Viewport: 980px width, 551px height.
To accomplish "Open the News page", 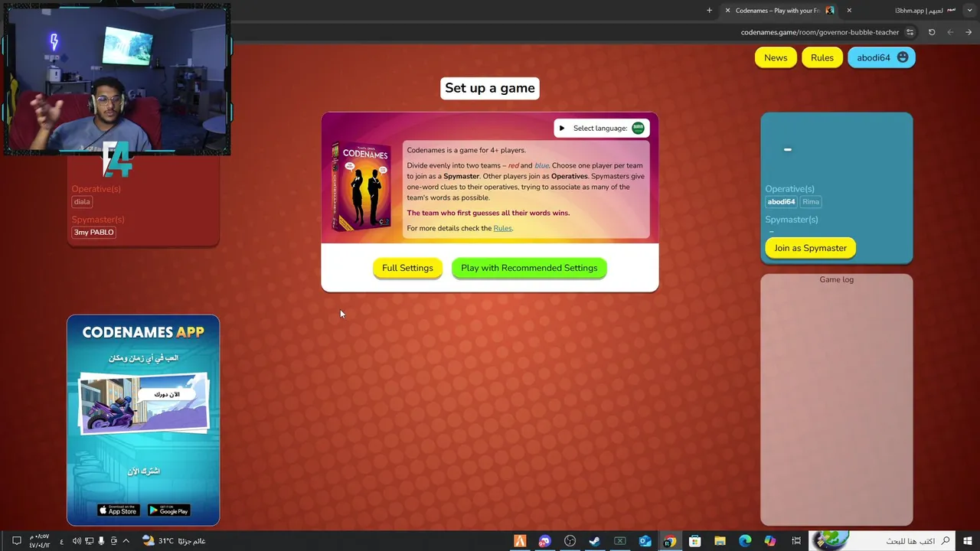I will (776, 57).
